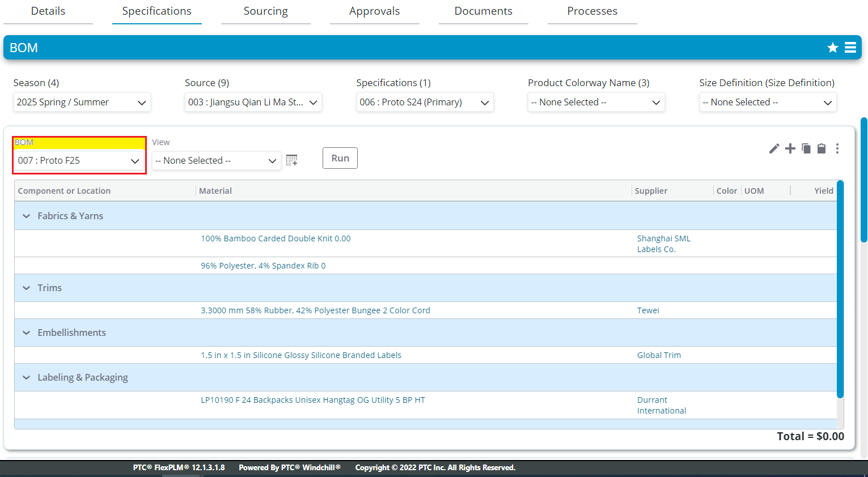Viewport: 868px width, 477px height.
Task: Open 100% Bamboo Carded Double Knit material link
Action: tap(276, 238)
